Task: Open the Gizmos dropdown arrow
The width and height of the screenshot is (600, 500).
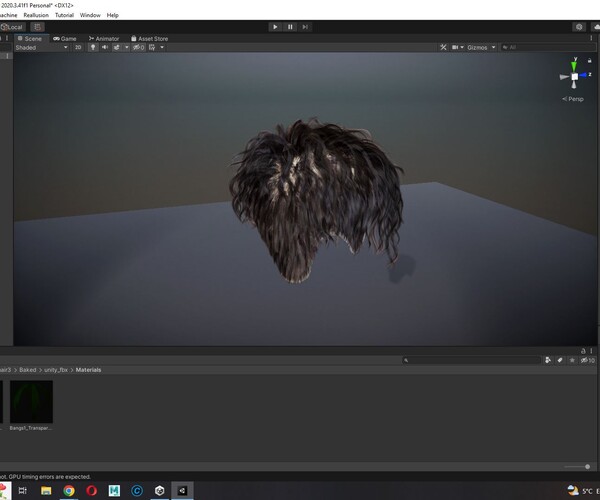Action: [x=494, y=47]
